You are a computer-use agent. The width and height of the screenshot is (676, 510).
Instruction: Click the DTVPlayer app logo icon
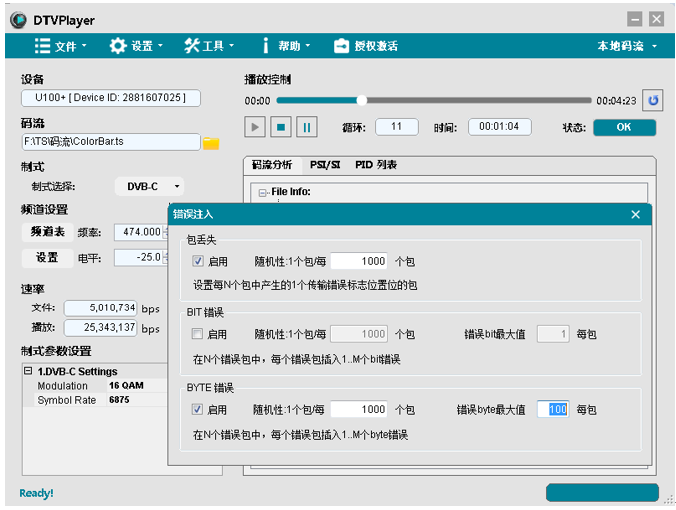[19, 20]
